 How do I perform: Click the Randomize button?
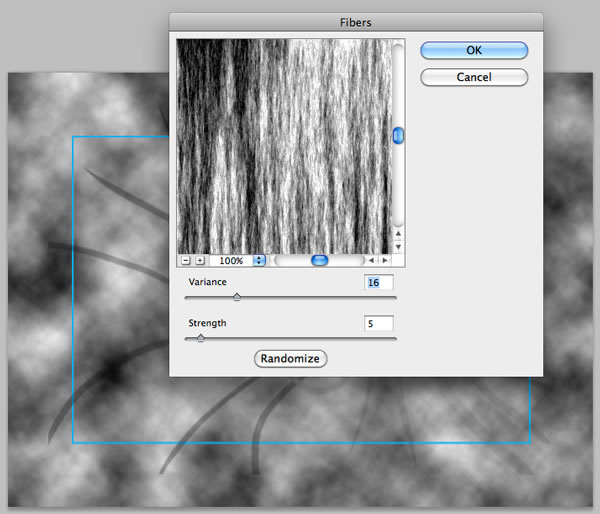click(x=290, y=359)
